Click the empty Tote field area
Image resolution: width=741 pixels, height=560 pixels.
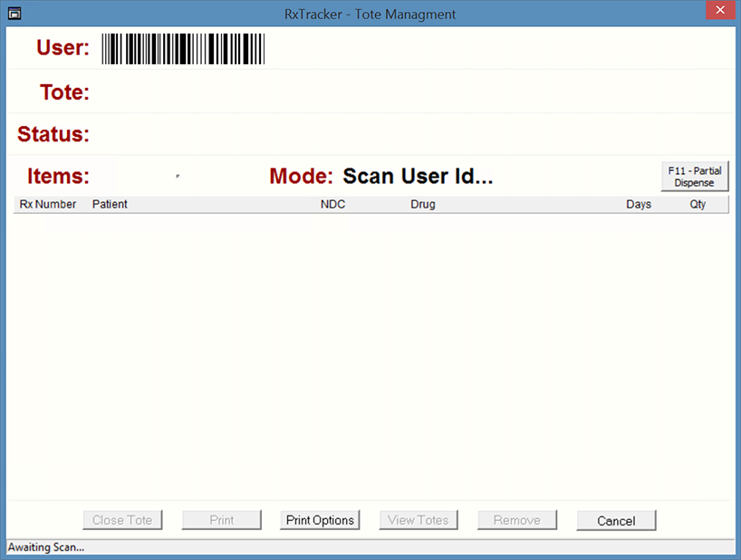pyautogui.click(x=272, y=92)
